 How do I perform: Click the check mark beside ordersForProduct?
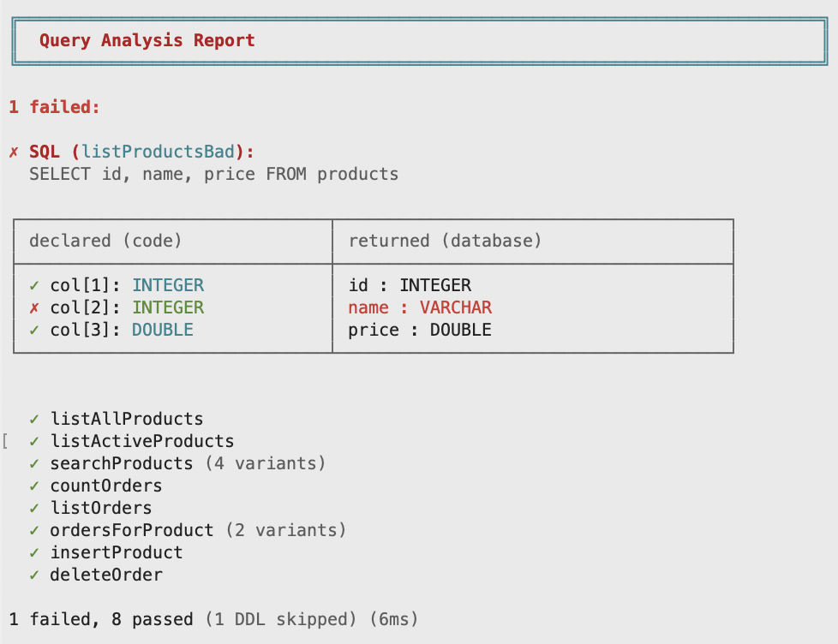click(x=34, y=531)
